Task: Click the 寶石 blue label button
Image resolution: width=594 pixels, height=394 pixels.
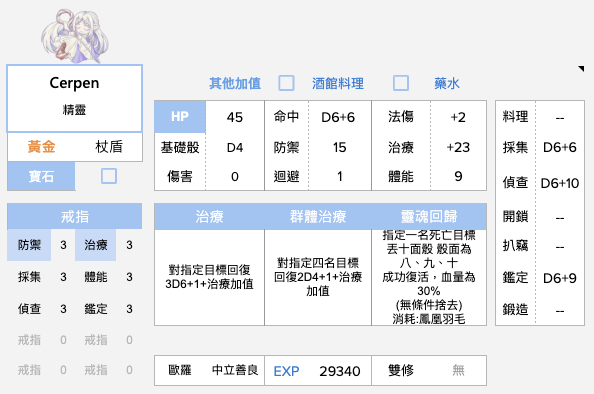Action: pyautogui.click(x=41, y=176)
